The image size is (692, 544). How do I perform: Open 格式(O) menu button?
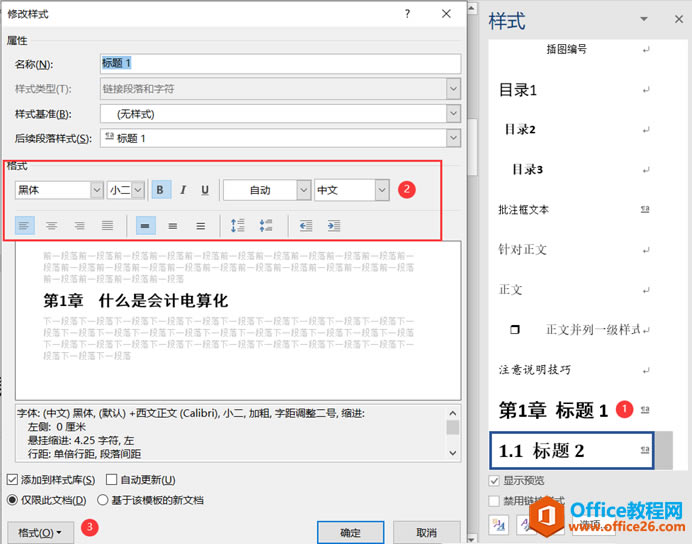coord(40,533)
